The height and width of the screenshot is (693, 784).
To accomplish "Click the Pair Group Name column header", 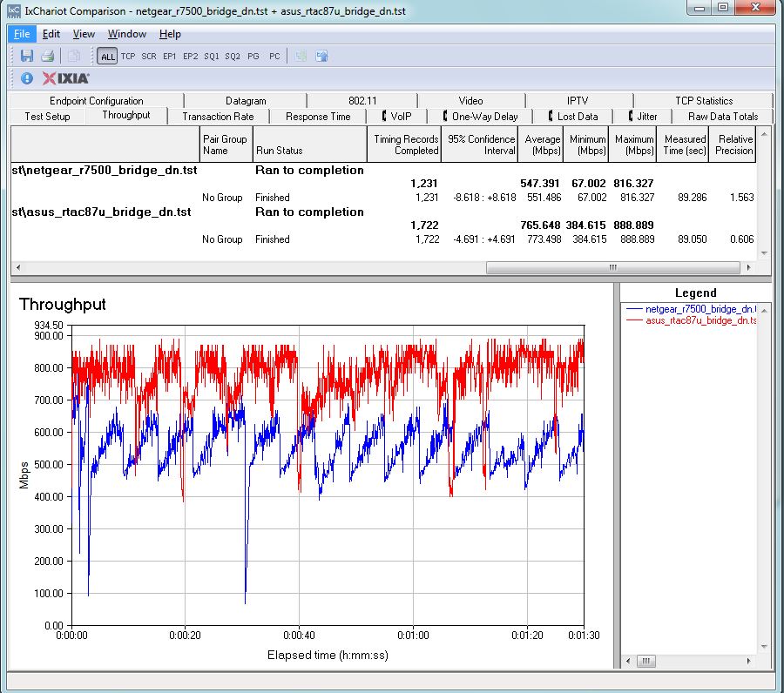I will pos(226,145).
